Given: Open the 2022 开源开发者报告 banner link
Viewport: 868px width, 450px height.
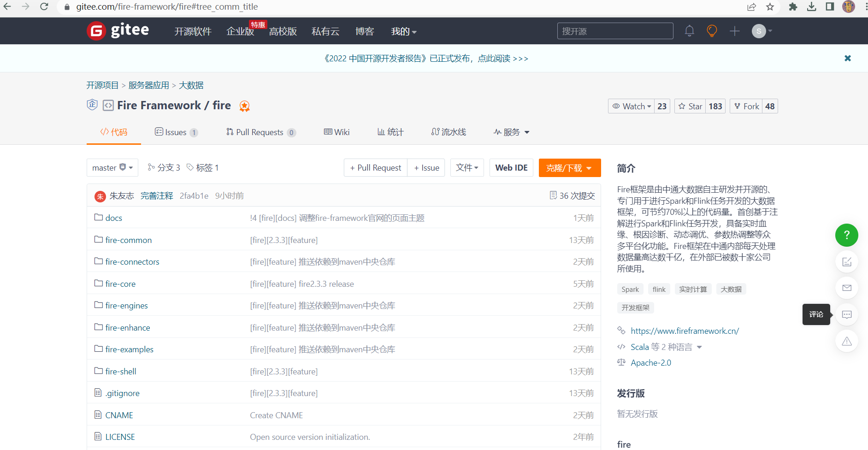Looking at the screenshot, I should click(x=426, y=58).
